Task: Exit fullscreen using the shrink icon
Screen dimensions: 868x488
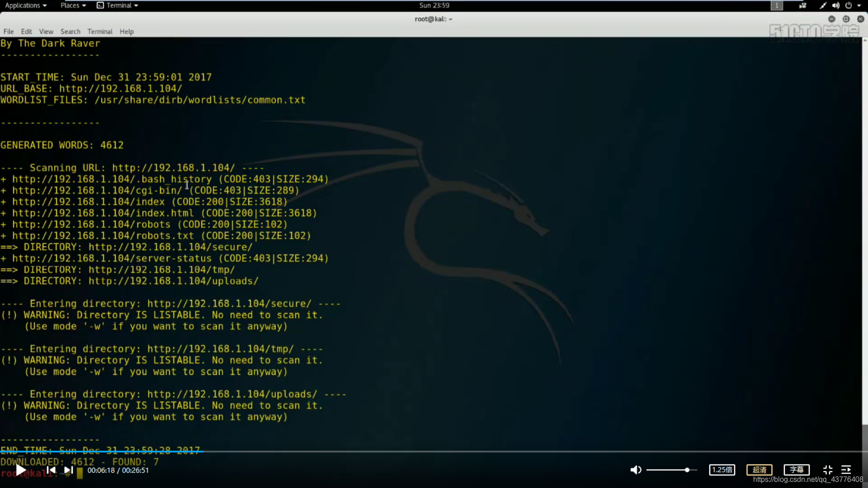Action: click(x=828, y=470)
